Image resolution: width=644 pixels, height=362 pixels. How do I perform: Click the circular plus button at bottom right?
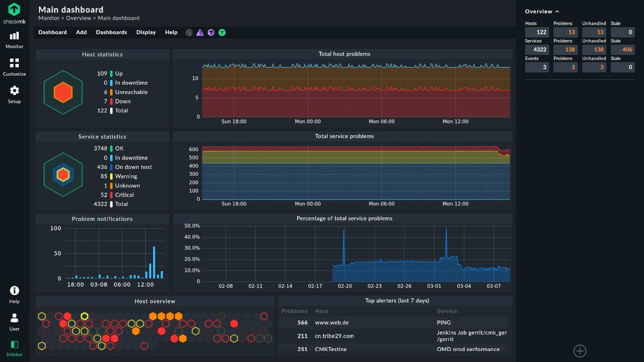point(580,351)
